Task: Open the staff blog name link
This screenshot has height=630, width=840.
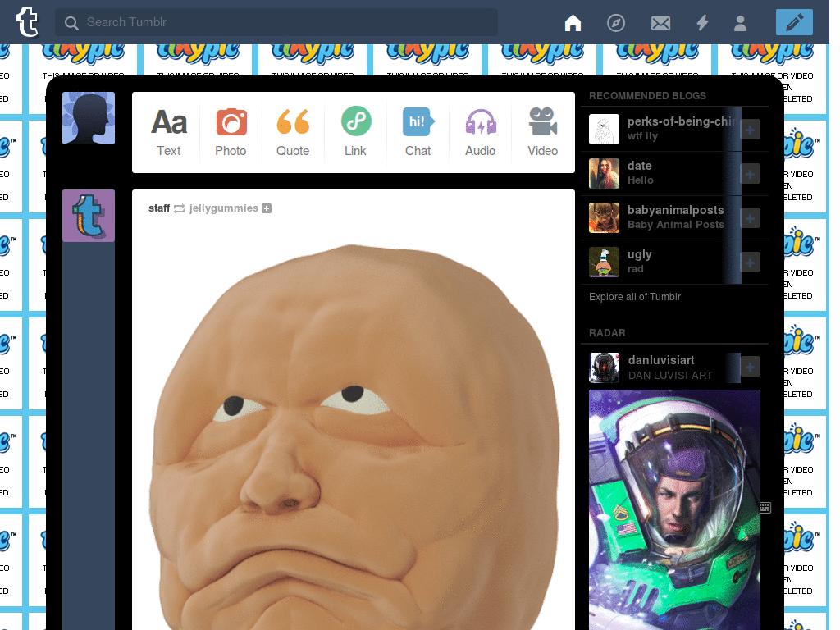Action: pyautogui.click(x=159, y=208)
